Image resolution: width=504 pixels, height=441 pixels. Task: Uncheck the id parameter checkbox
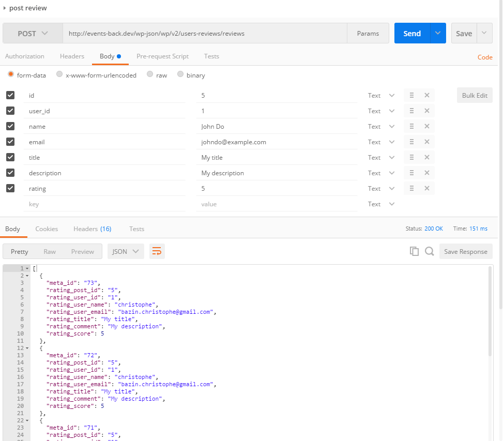click(x=10, y=95)
